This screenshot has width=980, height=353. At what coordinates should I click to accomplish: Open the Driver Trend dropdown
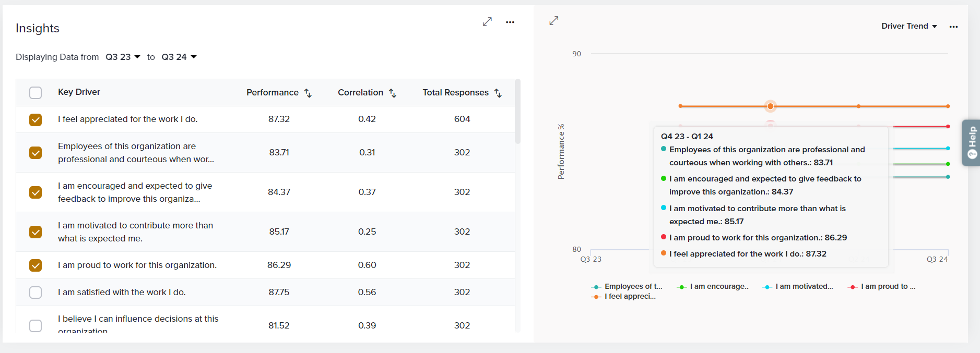[x=909, y=26]
